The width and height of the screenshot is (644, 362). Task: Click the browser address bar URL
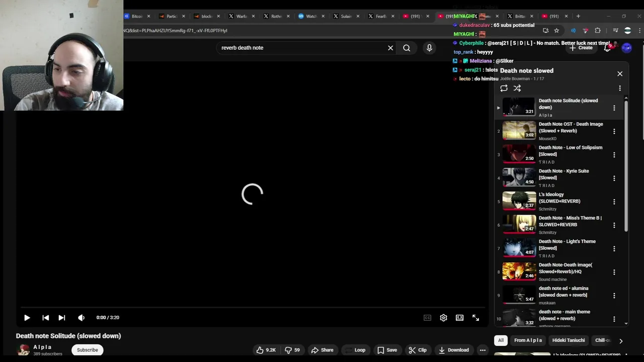tap(176, 30)
